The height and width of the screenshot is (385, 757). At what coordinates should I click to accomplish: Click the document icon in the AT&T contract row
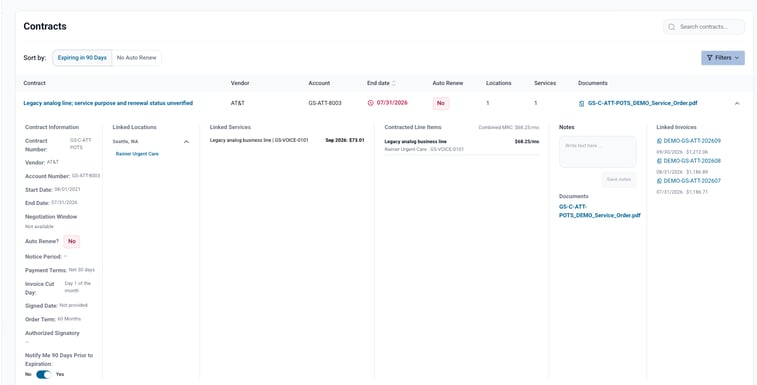pyautogui.click(x=582, y=103)
